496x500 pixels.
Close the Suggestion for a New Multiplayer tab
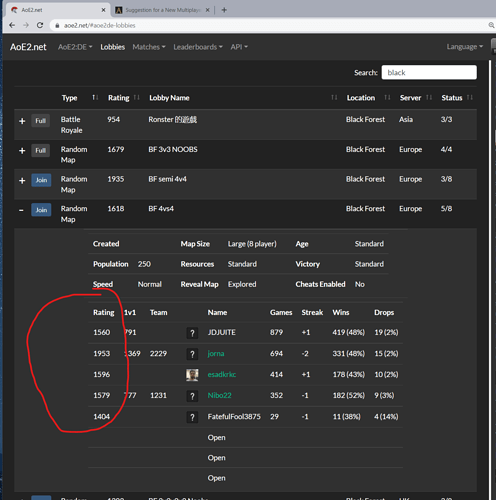click(x=208, y=10)
